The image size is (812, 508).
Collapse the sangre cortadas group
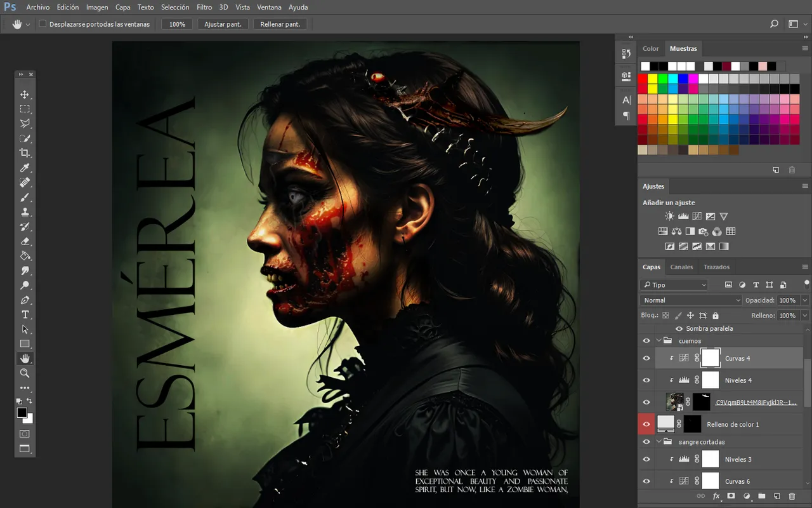tap(658, 442)
